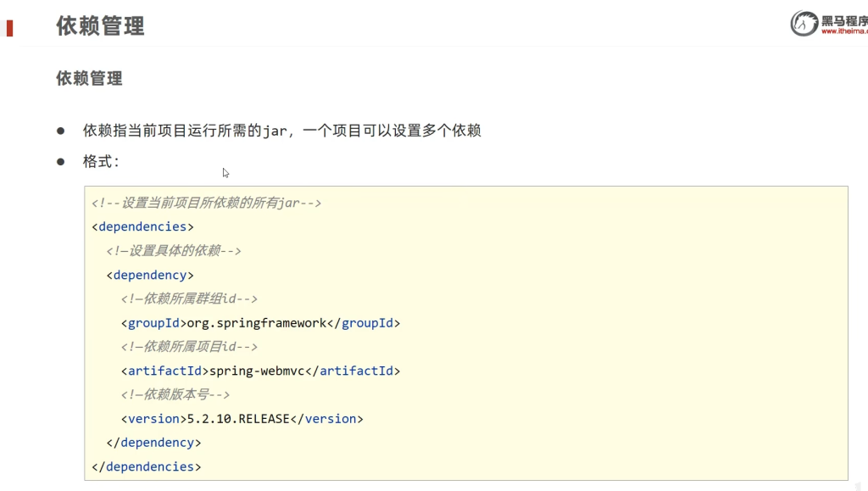Click the opening dependency tag
Image resolution: width=868 pixels, height=491 pixels.
point(150,275)
